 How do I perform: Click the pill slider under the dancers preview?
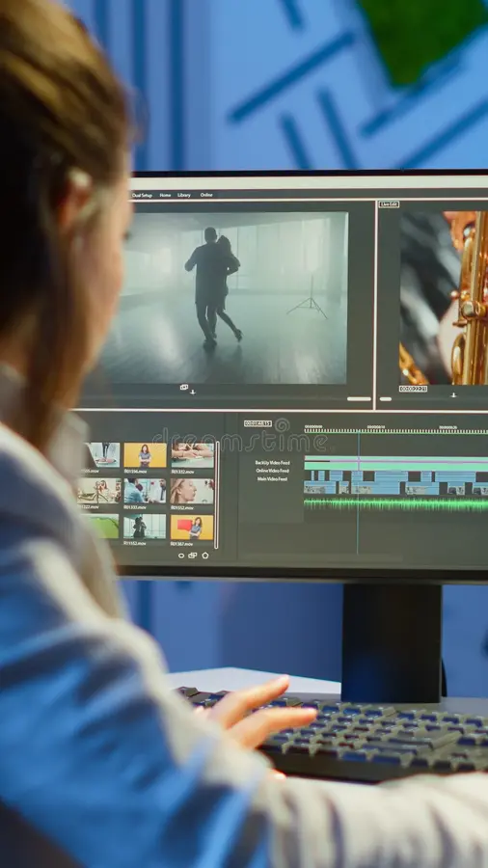point(359,398)
